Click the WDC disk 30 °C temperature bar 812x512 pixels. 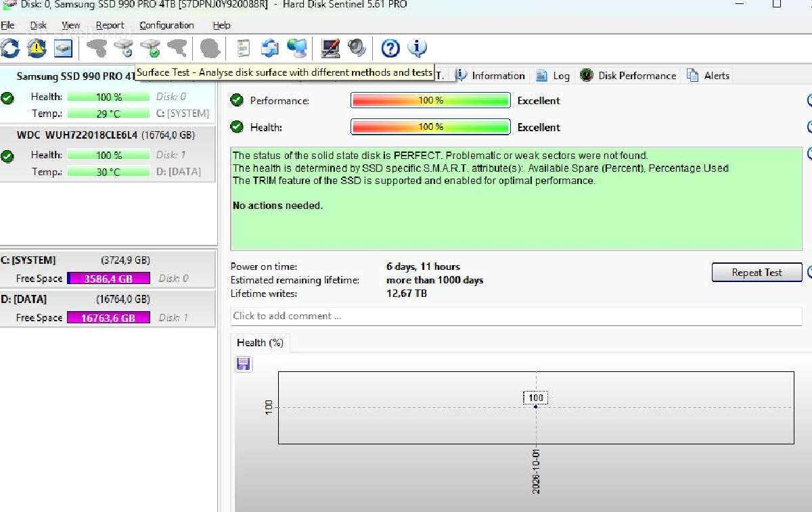pos(107,172)
